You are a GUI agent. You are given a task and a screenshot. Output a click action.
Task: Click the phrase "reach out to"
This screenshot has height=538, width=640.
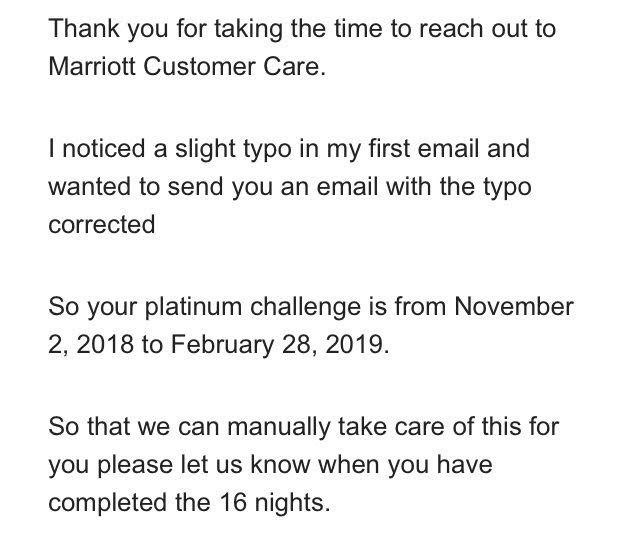pyautogui.click(x=487, y=29)
